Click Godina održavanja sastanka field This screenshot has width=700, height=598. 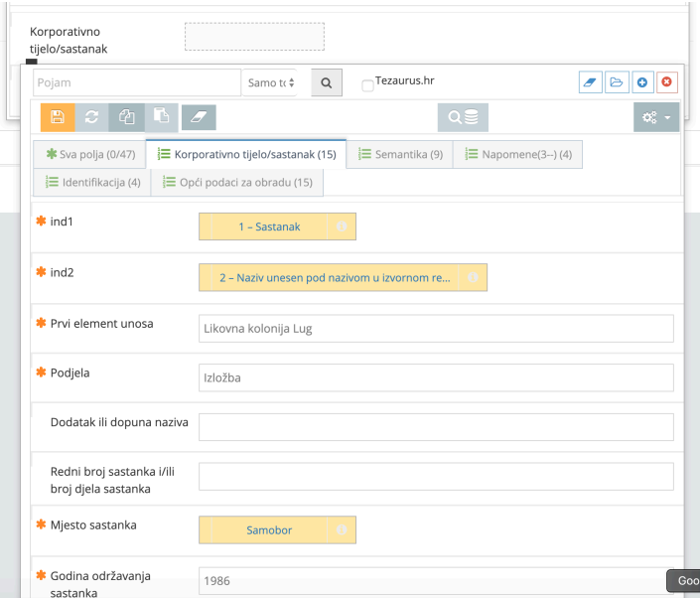436,580
